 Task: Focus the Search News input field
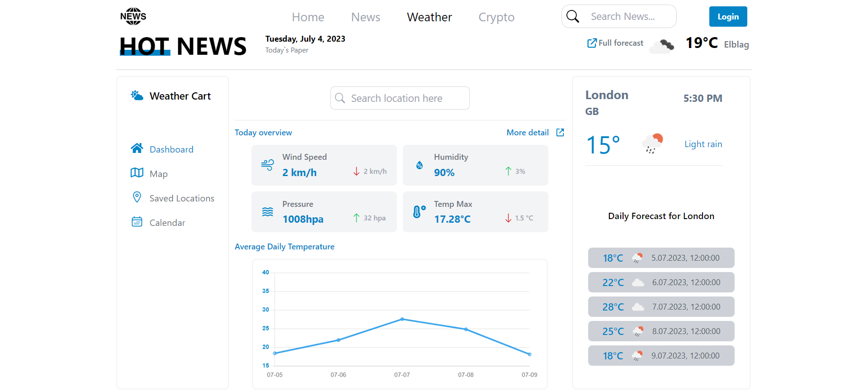tap(628, 17)
